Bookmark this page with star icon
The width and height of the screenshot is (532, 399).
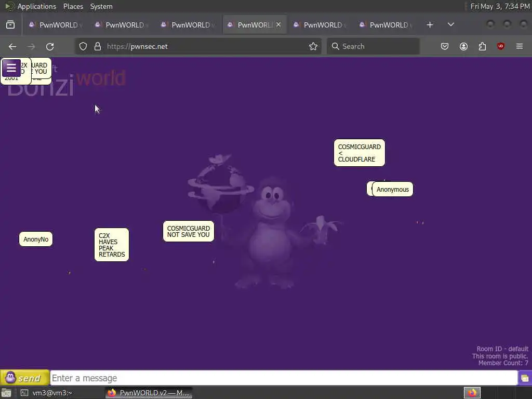click(313, 46)
